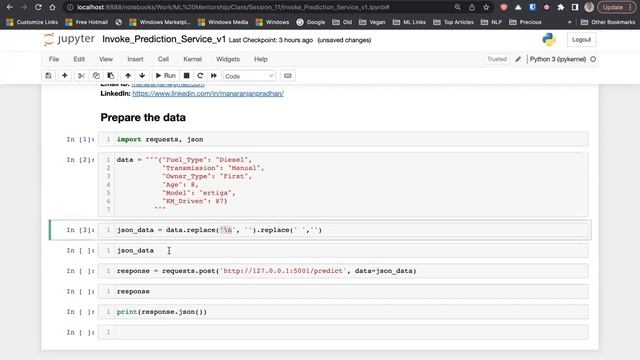Open the command palette keyboard icon

(288, 76)
